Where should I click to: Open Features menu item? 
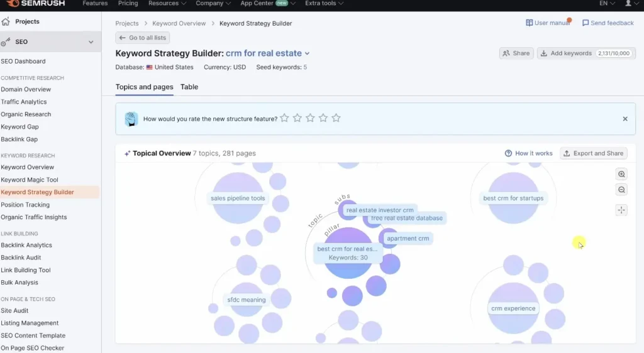(x=95, y=3)
